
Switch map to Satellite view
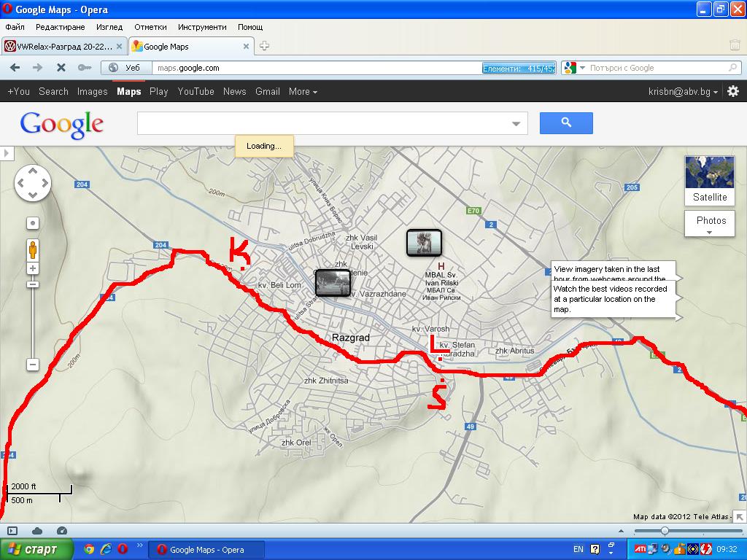710,180
